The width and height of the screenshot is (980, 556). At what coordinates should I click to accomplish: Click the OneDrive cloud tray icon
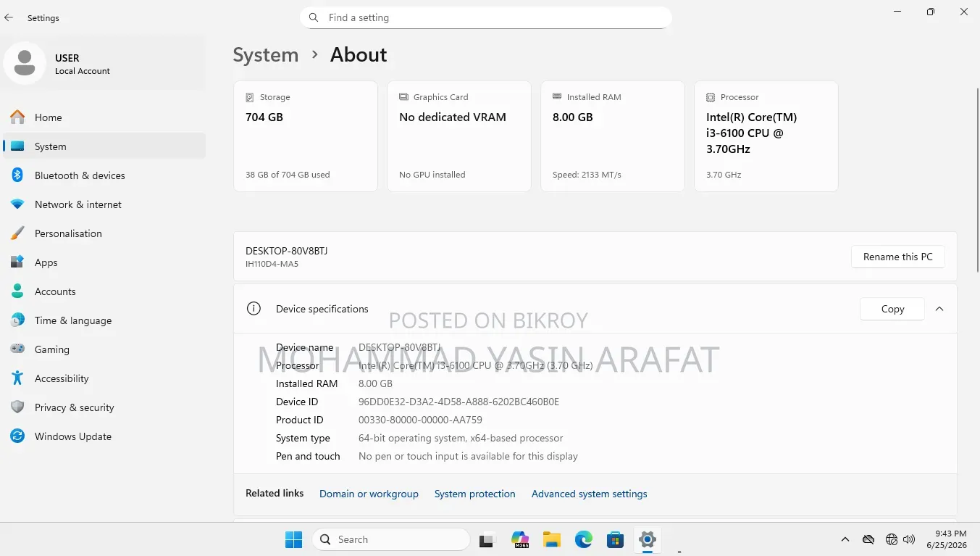click(x=868, y=539)
